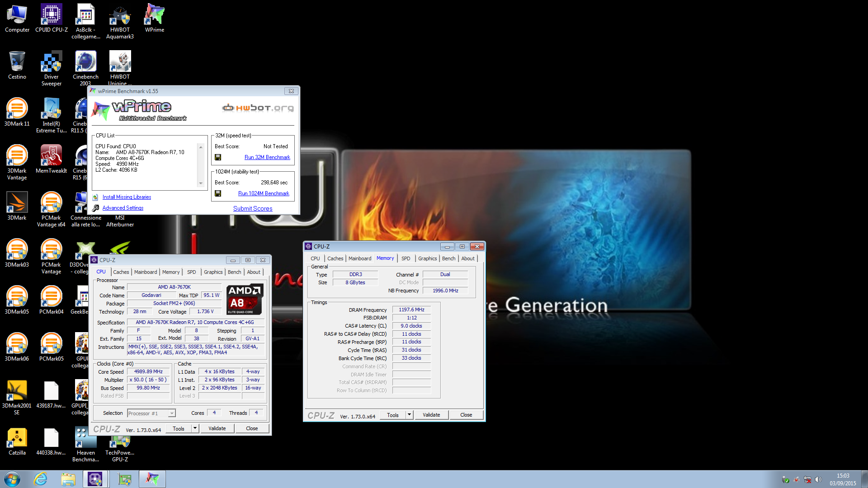
Task: Open the Computer desktop icon
Action: coord(17,19)
